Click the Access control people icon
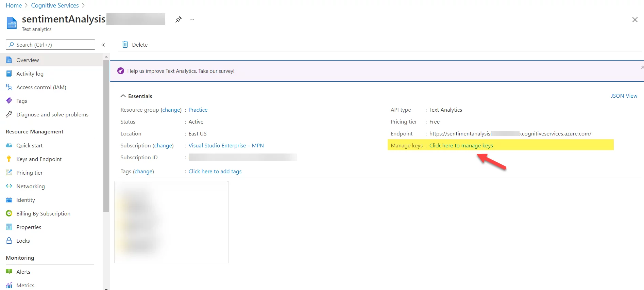The width and height of the screenshot is (644, 290). click(x=9, y=87)
